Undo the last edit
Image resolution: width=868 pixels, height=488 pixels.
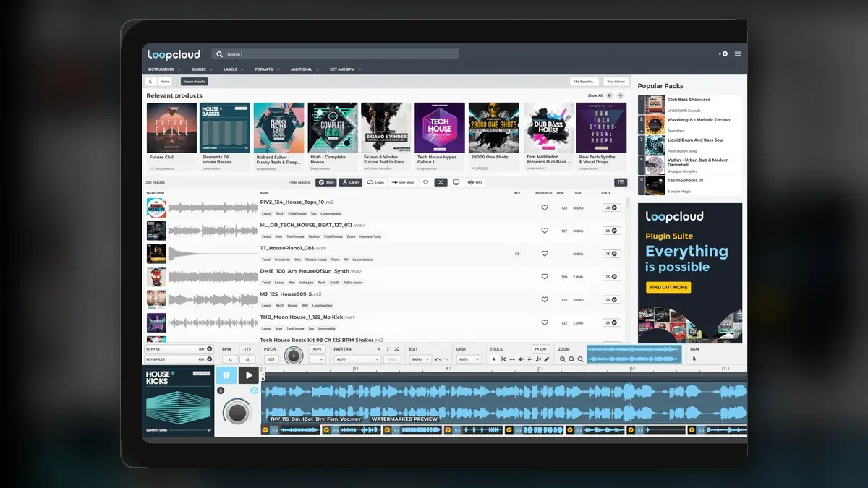(x=437, y=359)
